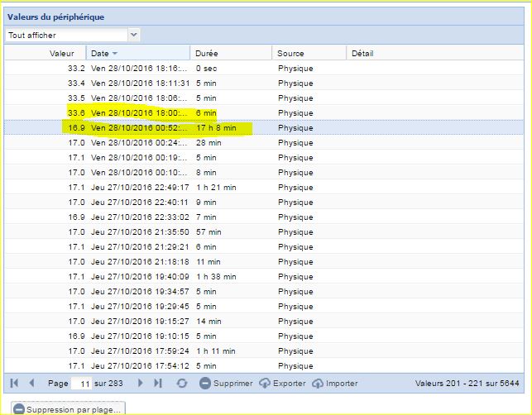Refresh the values list
Viewport: 532px width, 415px height.
182,384
